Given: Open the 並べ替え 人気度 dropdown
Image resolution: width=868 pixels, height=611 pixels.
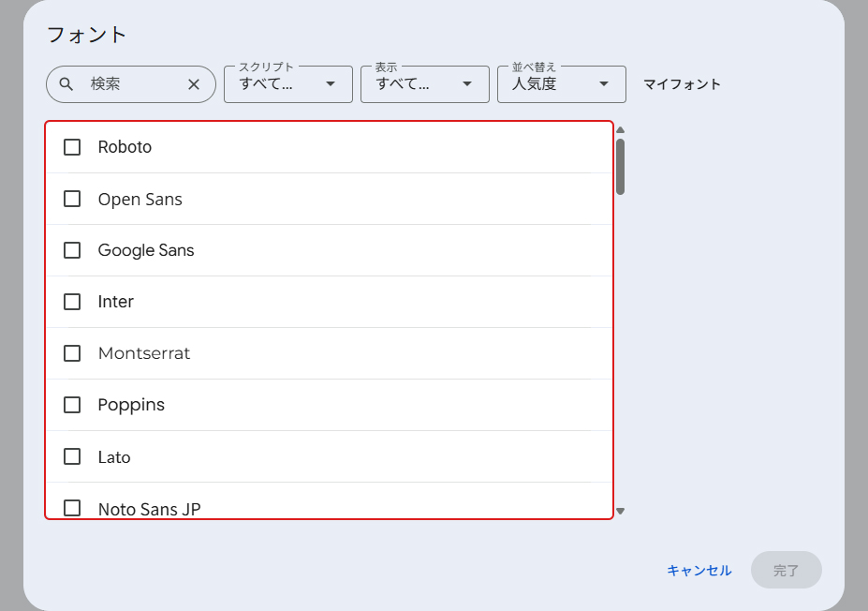Looking at the screenshot, I should point(561,84).
